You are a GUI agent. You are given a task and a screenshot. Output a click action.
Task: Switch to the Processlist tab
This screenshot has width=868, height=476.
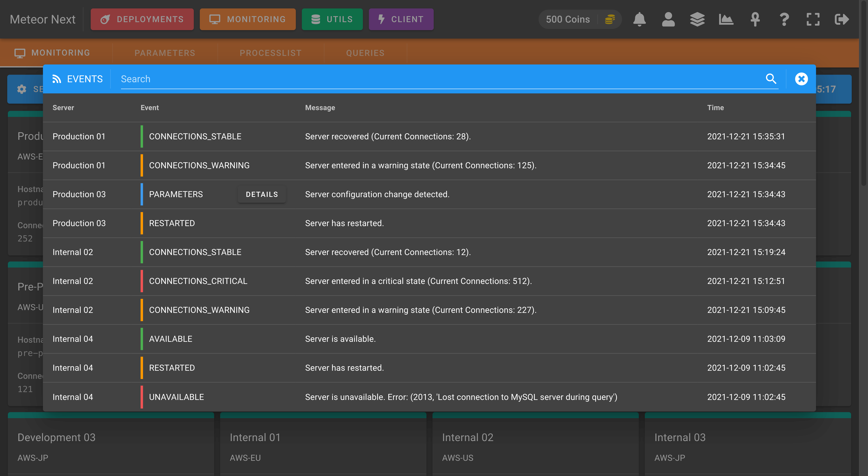(271, 53)
